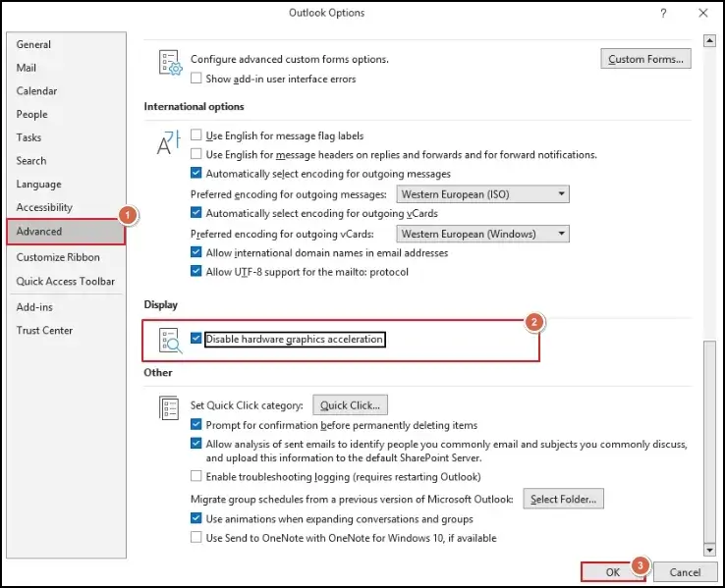Click Configure advanced custom forms options text
The image size is (725, 588).
click(290, 59)
